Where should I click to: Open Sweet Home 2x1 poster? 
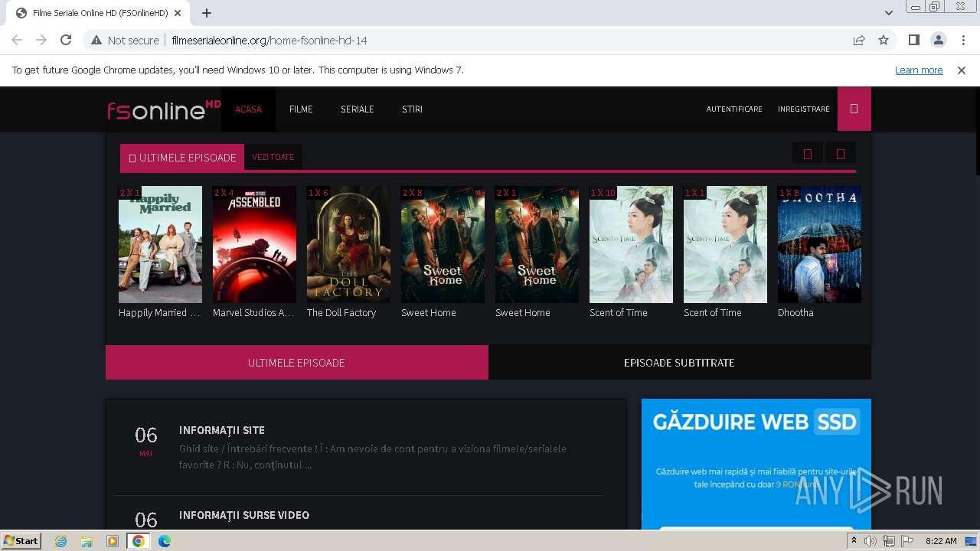pyautogui.click(x=537, y=244)
